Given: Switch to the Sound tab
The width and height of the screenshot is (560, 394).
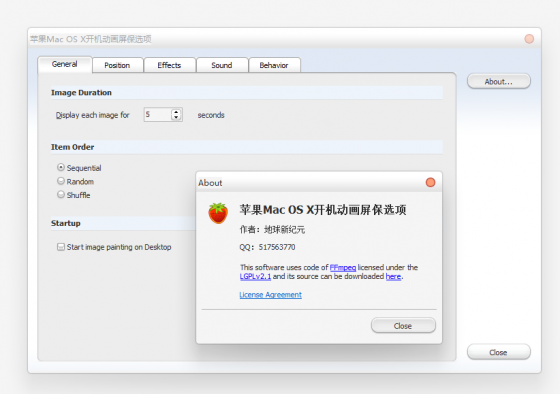Looking at the screenshot, I should pos(222,65).
